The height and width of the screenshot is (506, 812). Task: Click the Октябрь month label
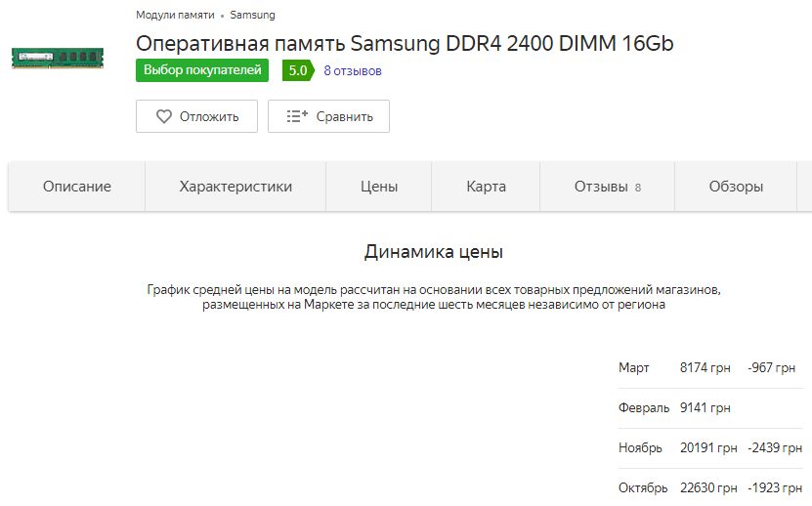coord(643,487)
